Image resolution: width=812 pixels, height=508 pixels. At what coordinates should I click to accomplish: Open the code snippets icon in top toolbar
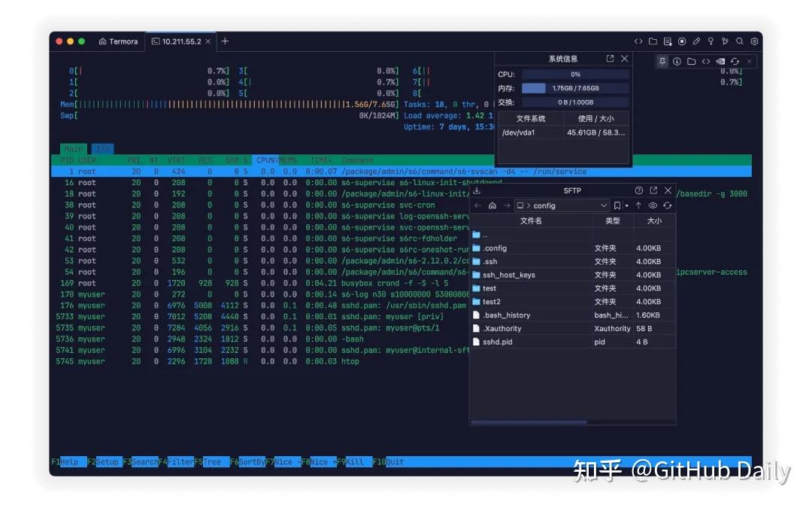pyautogui.click(x=638, y=41)
